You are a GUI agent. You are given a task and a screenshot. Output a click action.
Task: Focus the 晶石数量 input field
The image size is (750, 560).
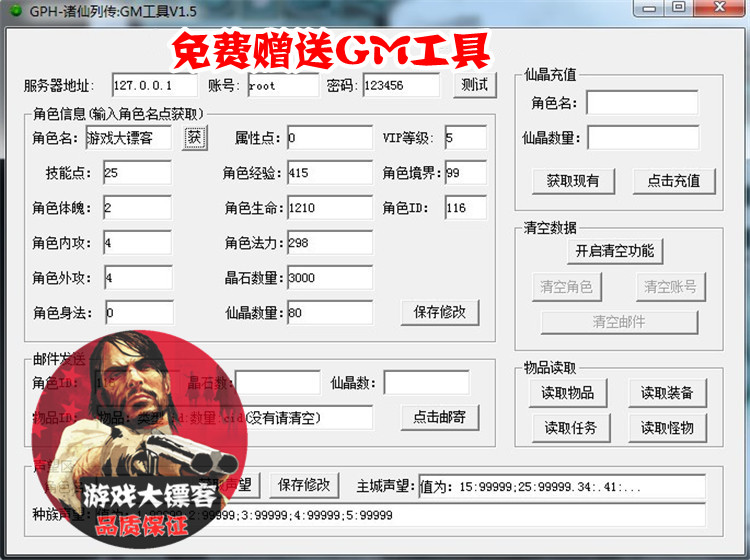(330, 278)
